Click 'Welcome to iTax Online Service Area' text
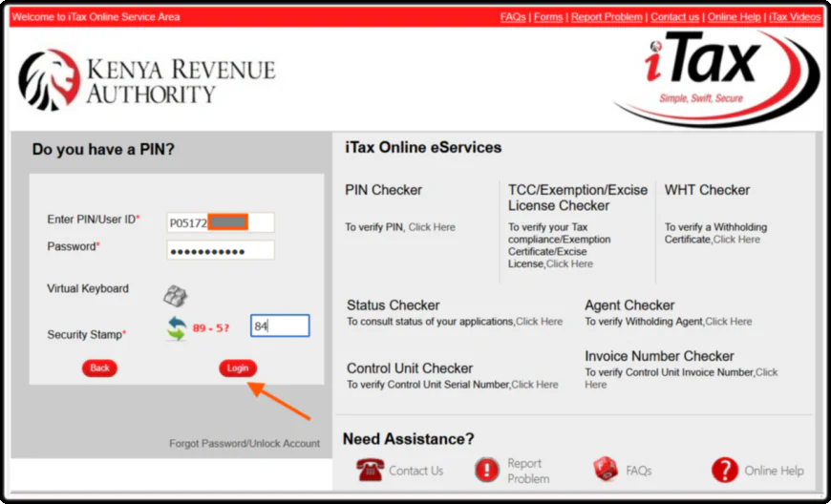 point(96,17)
